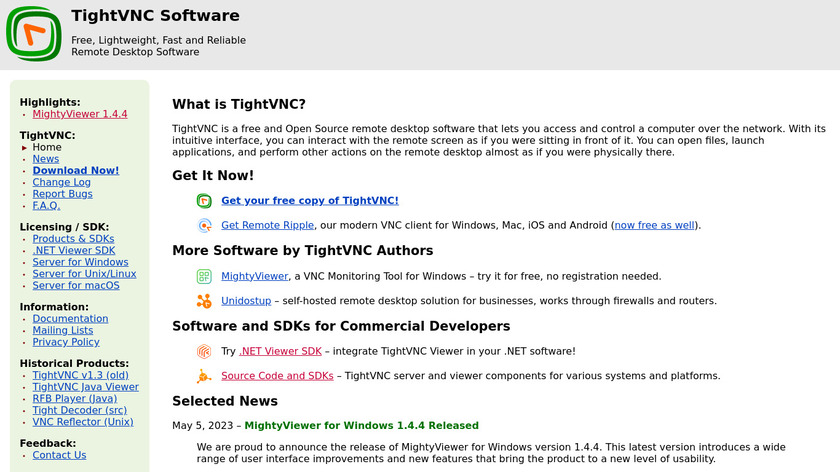Open .NET Viewer SDK link in main content
Screen dimensions: 840x472
280,351
